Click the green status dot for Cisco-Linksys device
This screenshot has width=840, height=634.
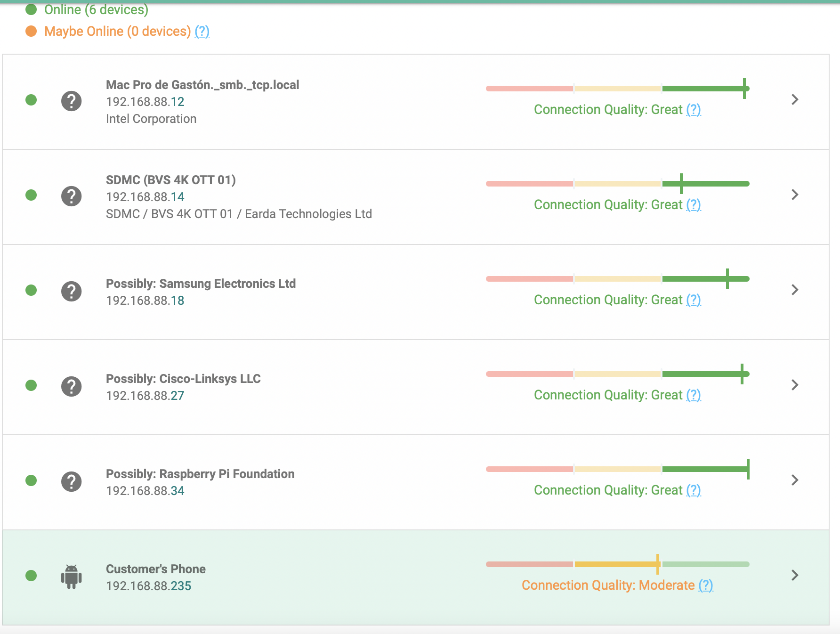pos(31,385)
